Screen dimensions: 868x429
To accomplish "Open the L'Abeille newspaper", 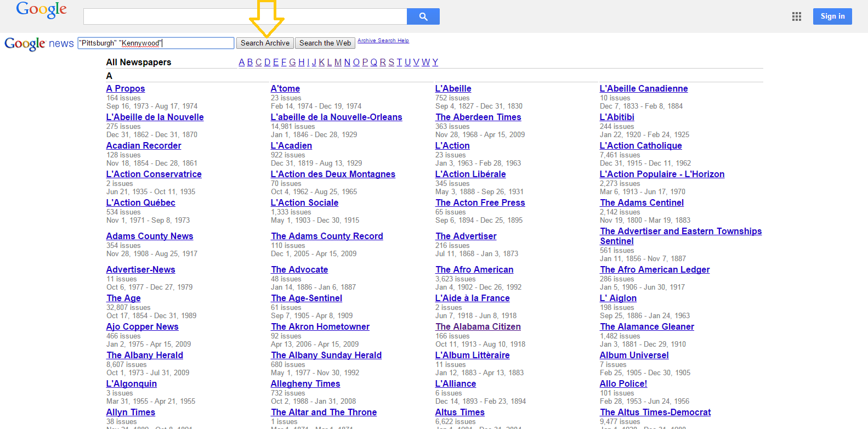I will pyautogui.click(x=453, y=89).
